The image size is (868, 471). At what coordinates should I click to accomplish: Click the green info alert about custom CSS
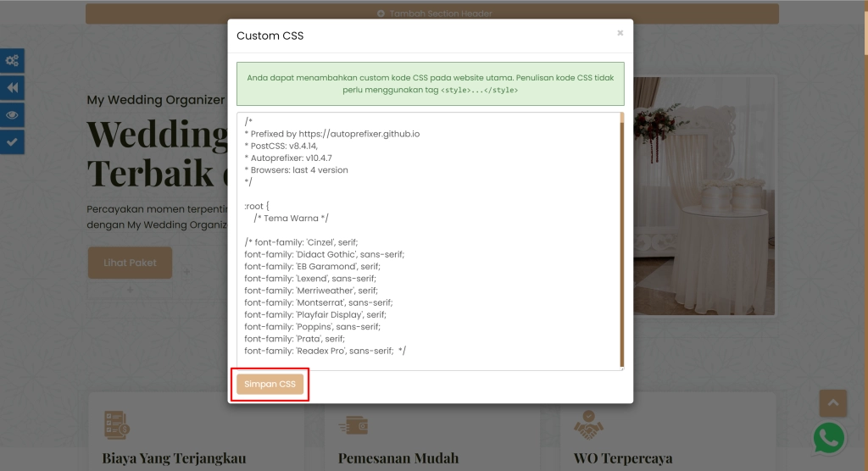(x=431, y=83)
